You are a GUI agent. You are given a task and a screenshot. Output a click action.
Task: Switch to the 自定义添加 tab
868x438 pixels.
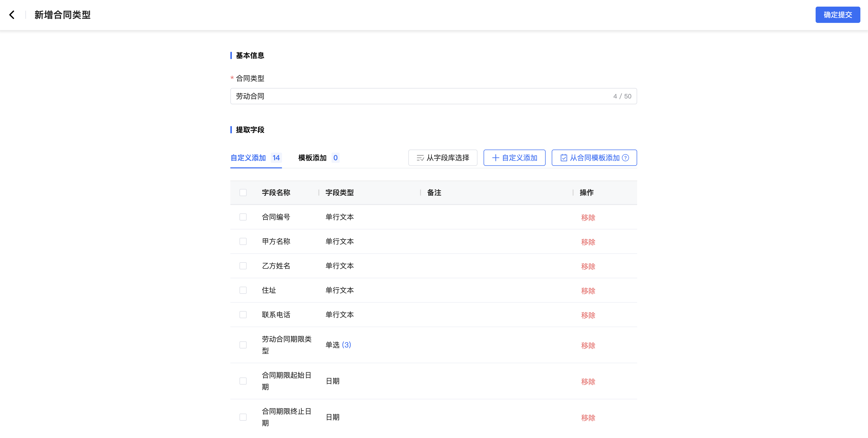[x=248, y=158]
